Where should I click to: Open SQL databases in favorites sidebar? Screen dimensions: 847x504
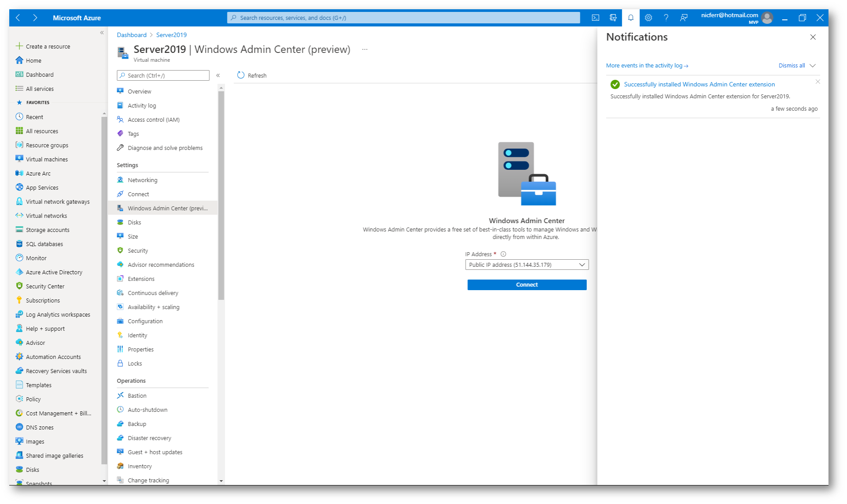pyautogui.click(x=44, y=244)
